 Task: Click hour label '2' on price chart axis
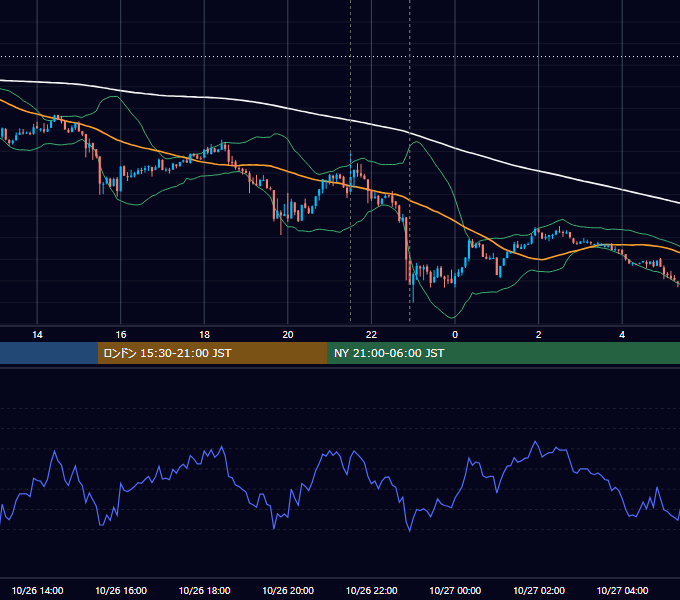pos(539,335)
